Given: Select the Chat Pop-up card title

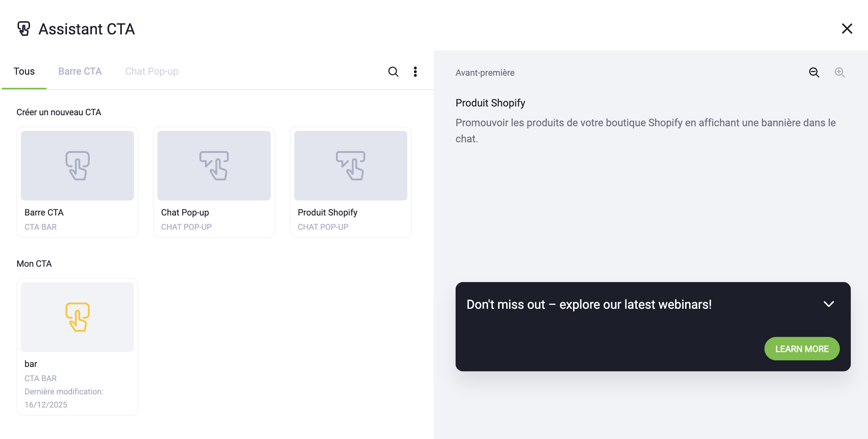Looking at the screenshot, I should click(x=185, y=213).
